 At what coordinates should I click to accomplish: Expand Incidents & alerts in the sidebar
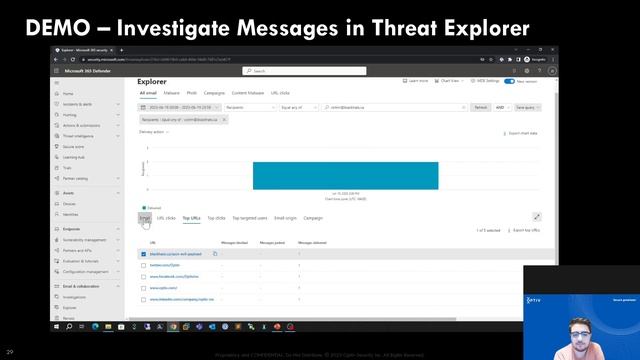point(118,104)
